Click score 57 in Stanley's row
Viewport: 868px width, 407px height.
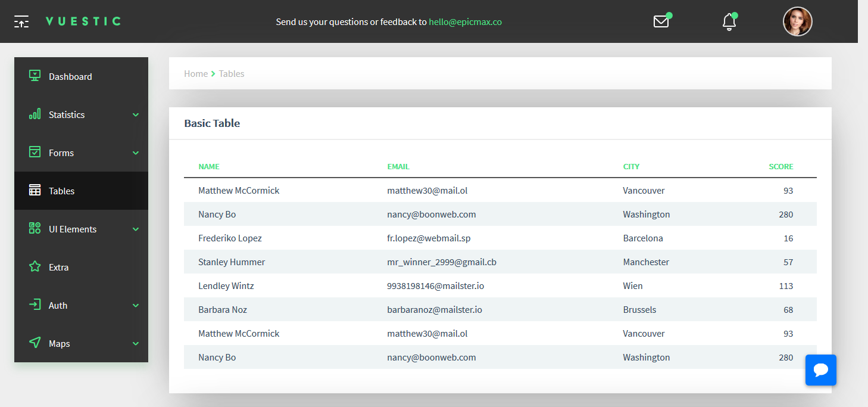pos(788,262)
